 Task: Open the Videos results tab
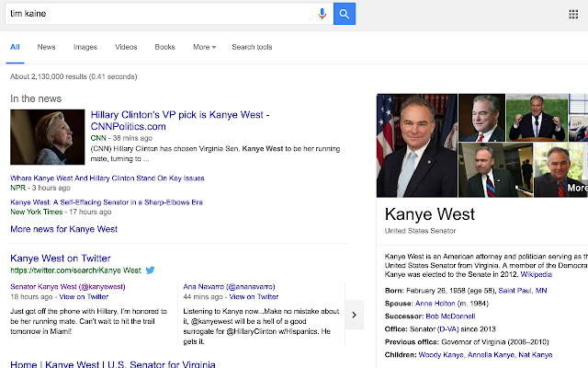(x=126, y=46)
